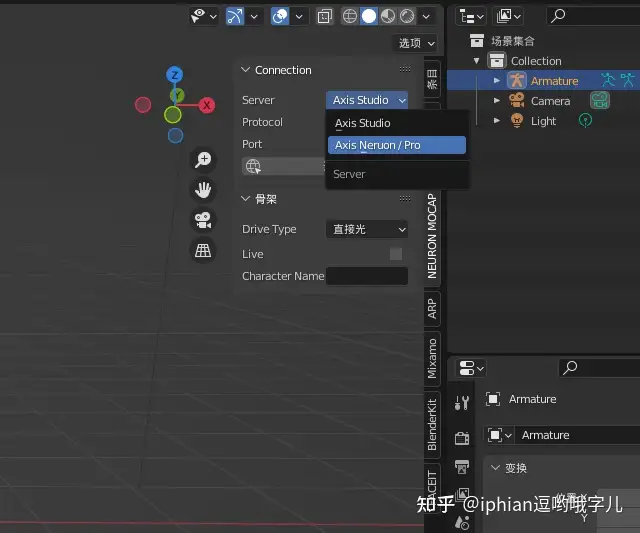Collapse the Collection tree item
640x533 pixels.
(x=476, y=61)
